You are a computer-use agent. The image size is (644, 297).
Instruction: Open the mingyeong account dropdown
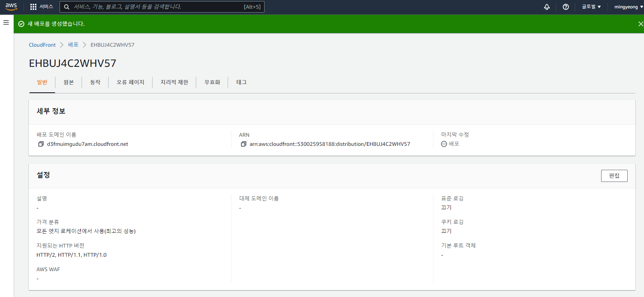(x=628, y=7)
